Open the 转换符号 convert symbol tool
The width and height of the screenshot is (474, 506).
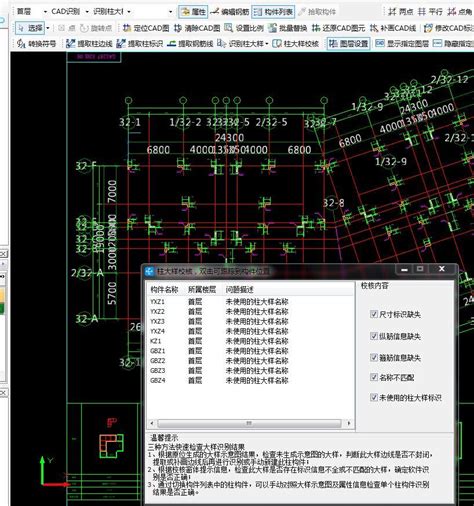(37, 44)
